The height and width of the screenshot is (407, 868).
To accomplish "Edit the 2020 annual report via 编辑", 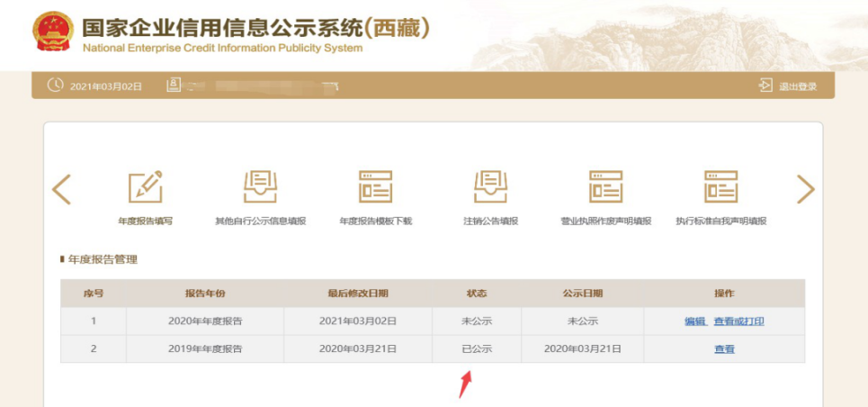I will click(695, 321).
